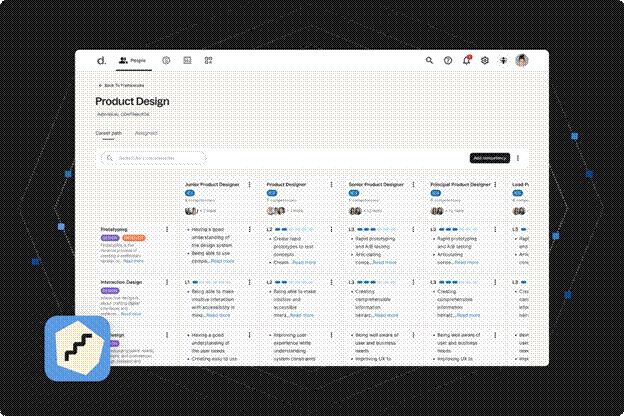
Task: Click the 'Add competency' button
Action: point(489,158)
